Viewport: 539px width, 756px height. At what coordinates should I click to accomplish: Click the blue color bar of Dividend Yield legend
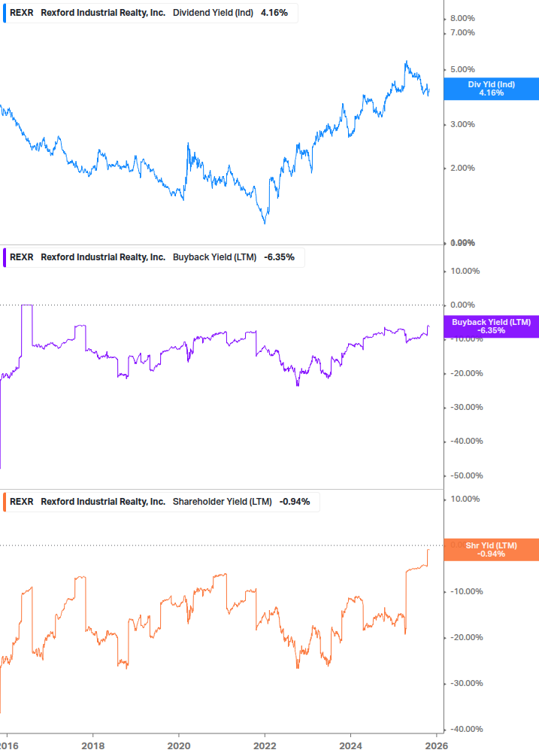[5, 13]
